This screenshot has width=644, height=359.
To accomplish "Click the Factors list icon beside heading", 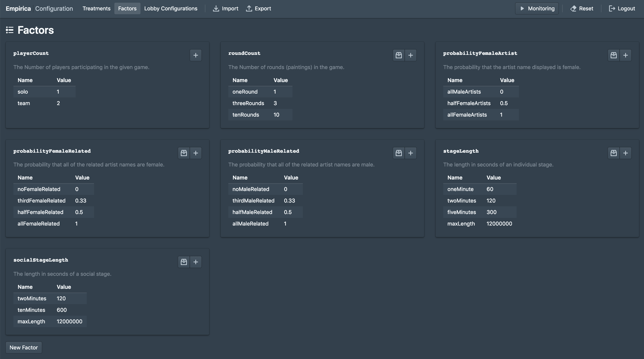I will click(x=10, y=30).
